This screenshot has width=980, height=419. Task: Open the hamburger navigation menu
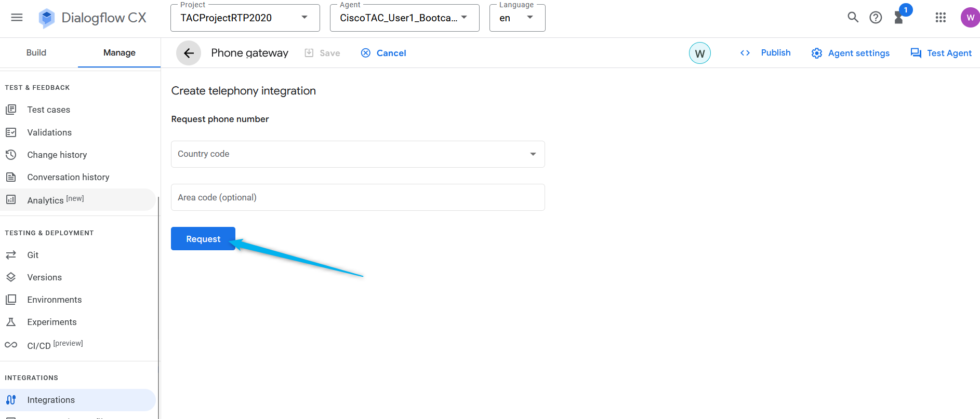(17, 18)
